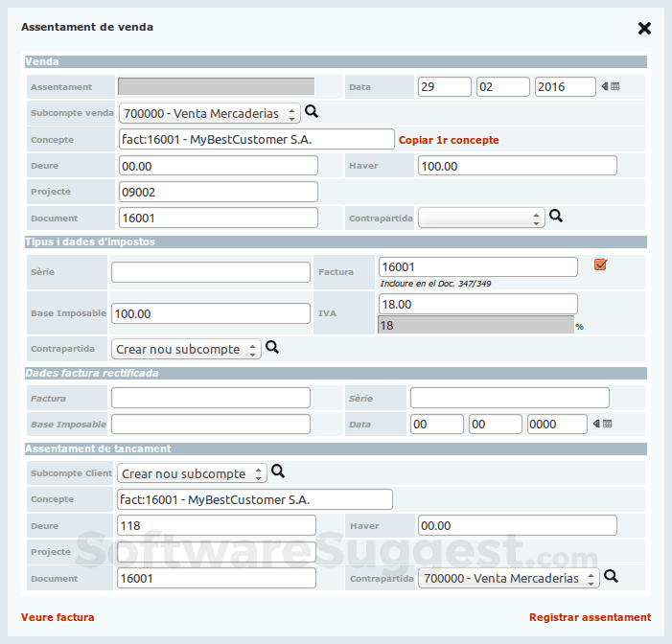The width and height of the screenshot is (672, 644).
Task: Click empty tancament Projecte field
Action: click(217, 552)
